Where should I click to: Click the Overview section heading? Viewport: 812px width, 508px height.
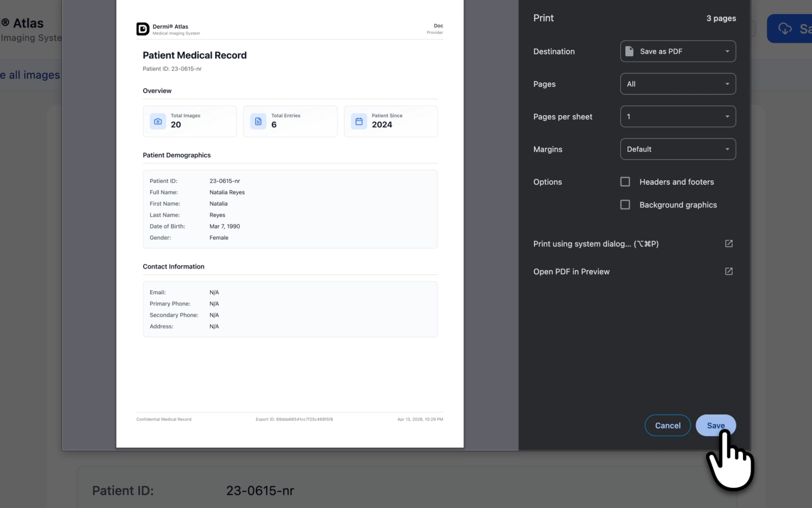point(157,91)
